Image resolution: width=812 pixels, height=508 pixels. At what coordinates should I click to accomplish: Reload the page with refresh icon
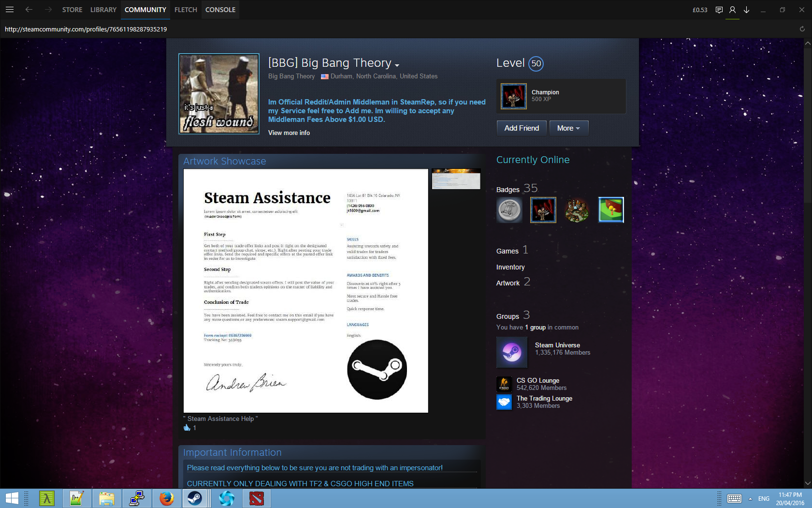tap(802, 29)
